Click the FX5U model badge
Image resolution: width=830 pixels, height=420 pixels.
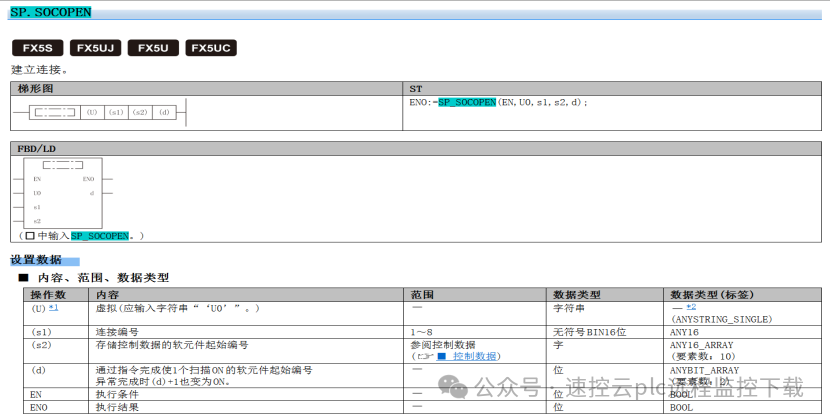click(153, 48)
